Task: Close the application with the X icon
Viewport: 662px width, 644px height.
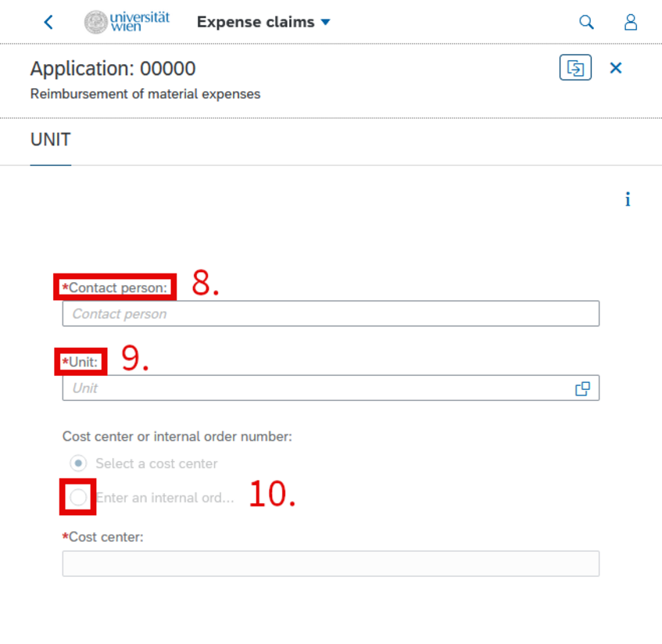Action: point(616,67)
